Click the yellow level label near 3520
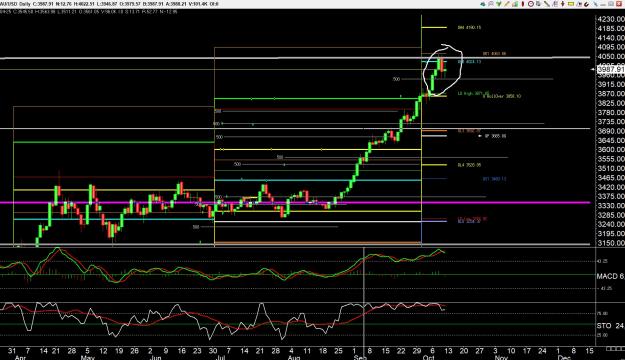This screenshot has height=360, width=625. tap(469, 165)
